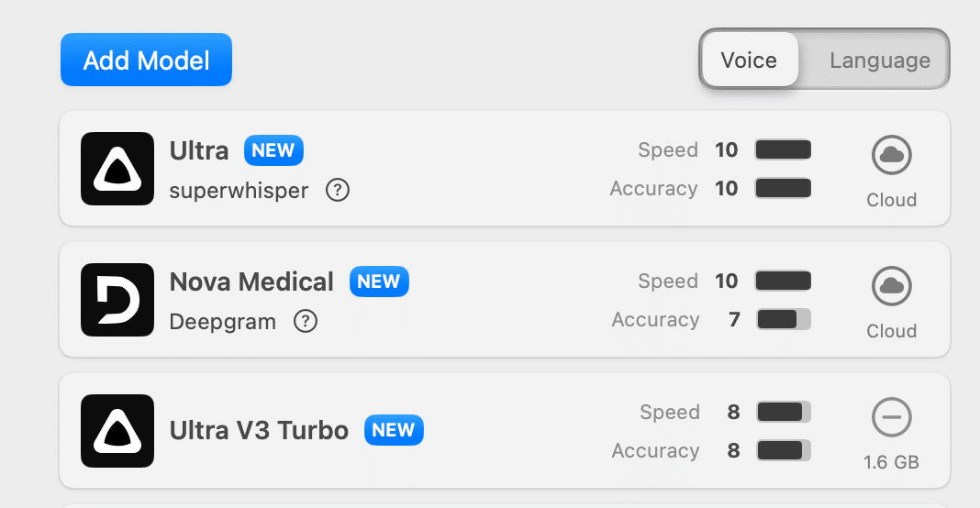
Task: Click the Ultra V3 Turbo logo icon
Action: pyautogui.click(x=117, y=431)
